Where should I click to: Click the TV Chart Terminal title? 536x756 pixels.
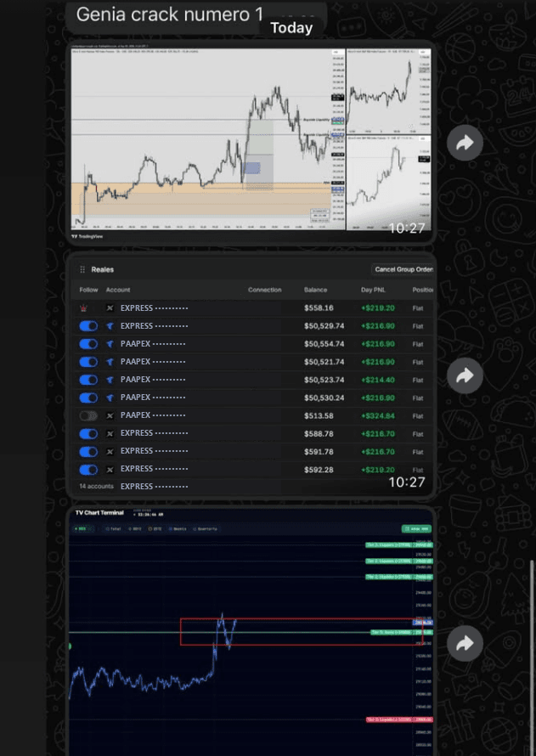[99, 512]
